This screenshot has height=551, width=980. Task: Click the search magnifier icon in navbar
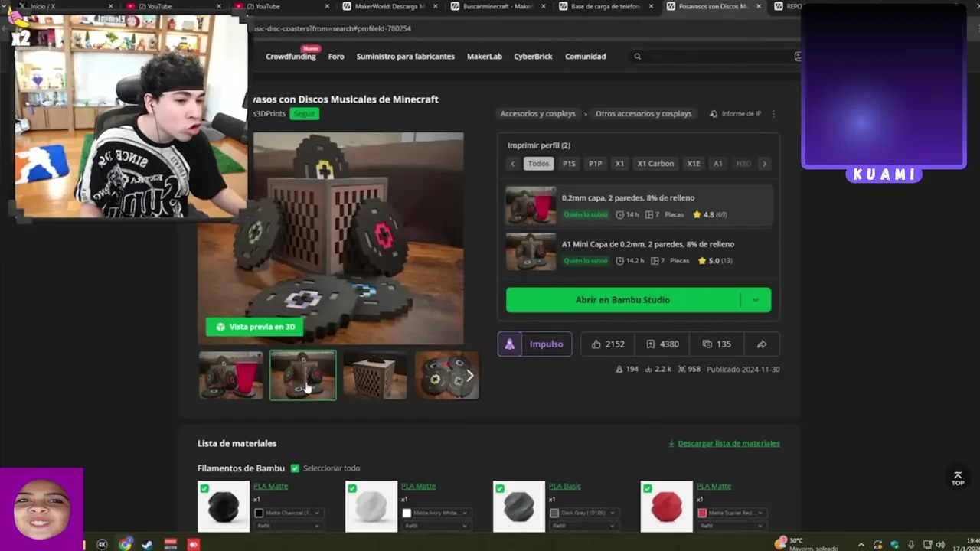tap(637, 57)
